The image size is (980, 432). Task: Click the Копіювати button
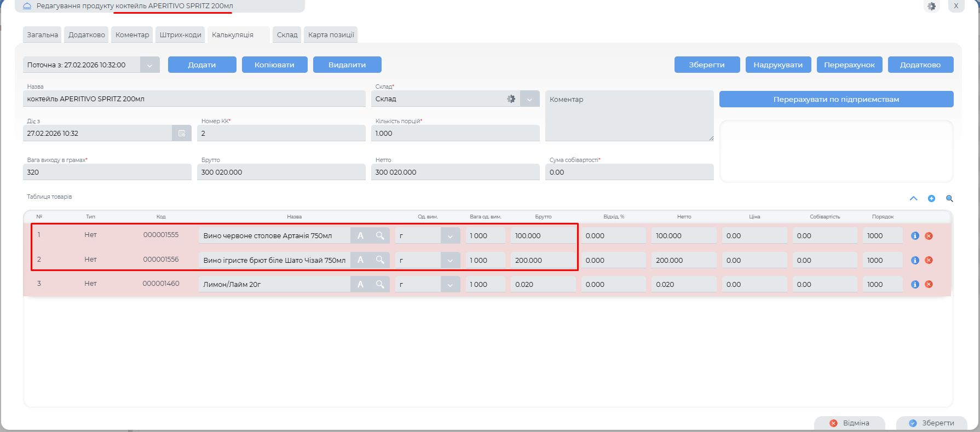pyautogui.click(x=274, y=65)
